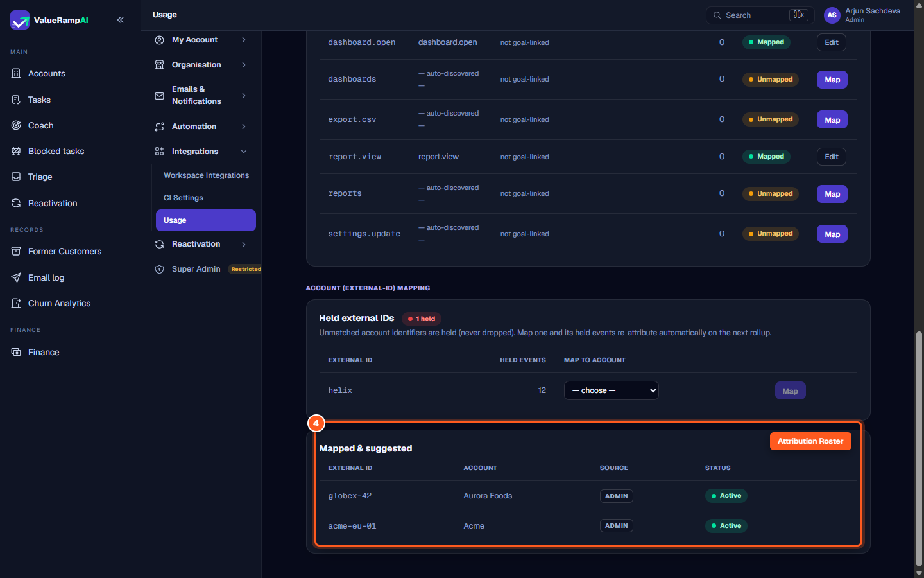Click the scrollbar down arrow
Image resolution: width=924 pixels, height=578 pixels.
click(919, 573)
